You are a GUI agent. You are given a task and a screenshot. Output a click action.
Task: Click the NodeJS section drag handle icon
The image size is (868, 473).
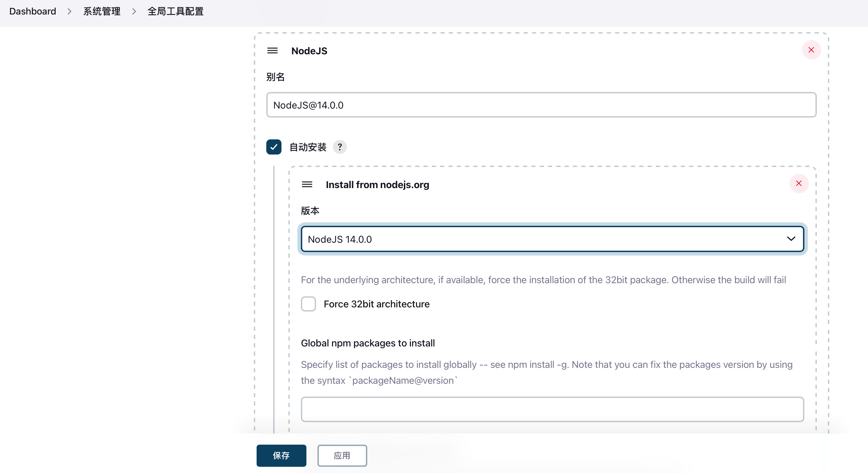point(273,50)
